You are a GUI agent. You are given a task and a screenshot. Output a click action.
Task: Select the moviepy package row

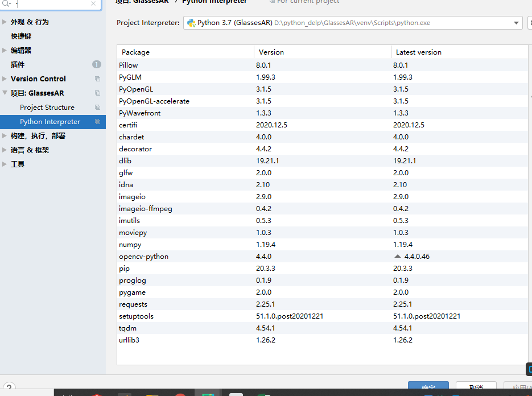[x=323, y=233]
